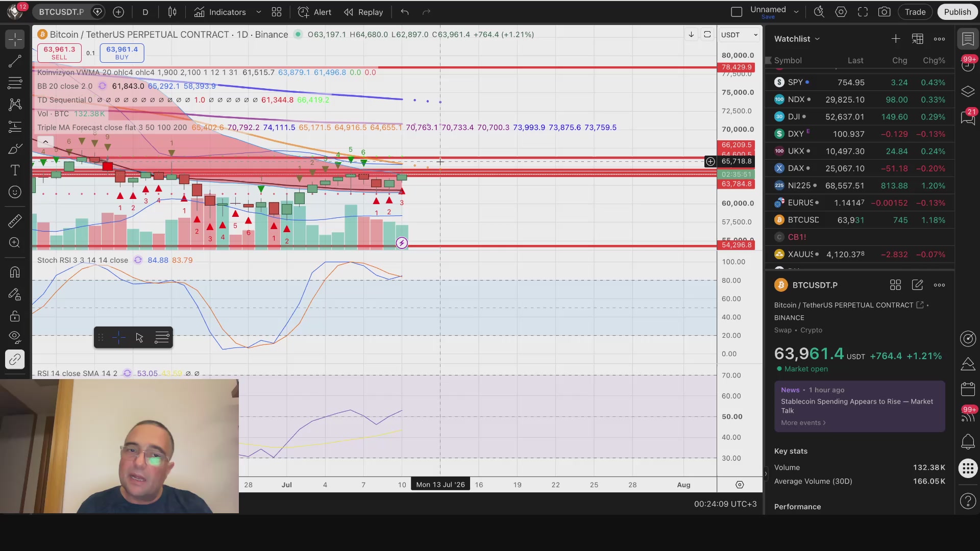Toggle lock all drawing tools

[15, 316]
